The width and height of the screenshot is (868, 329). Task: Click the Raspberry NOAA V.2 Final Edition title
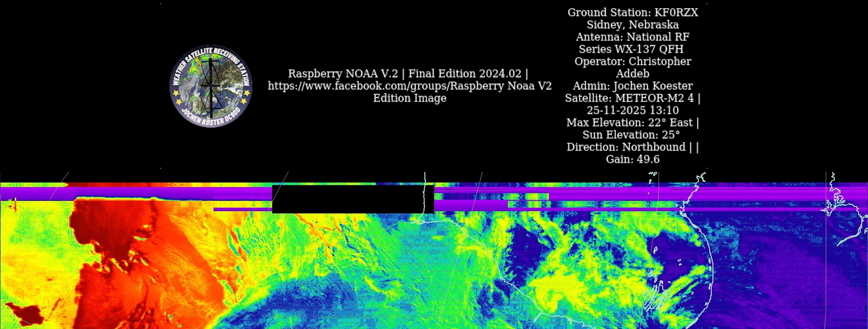(408, 73)
